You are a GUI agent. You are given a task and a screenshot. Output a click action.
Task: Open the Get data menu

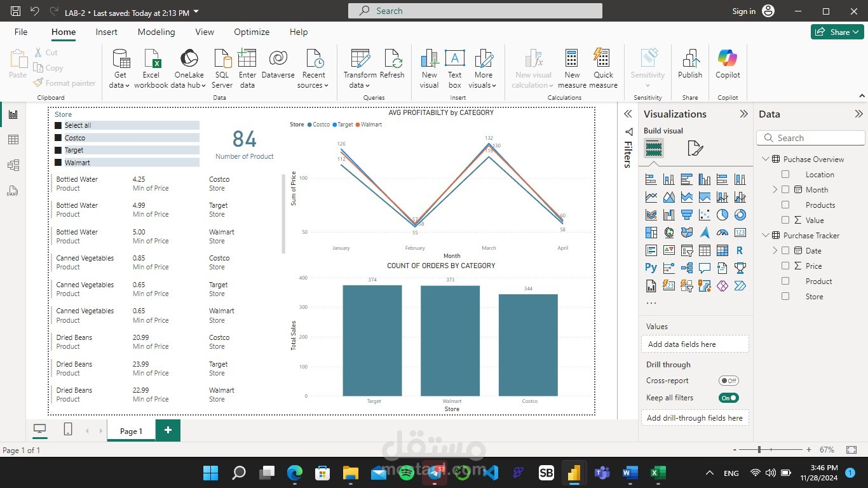[120, 69]
